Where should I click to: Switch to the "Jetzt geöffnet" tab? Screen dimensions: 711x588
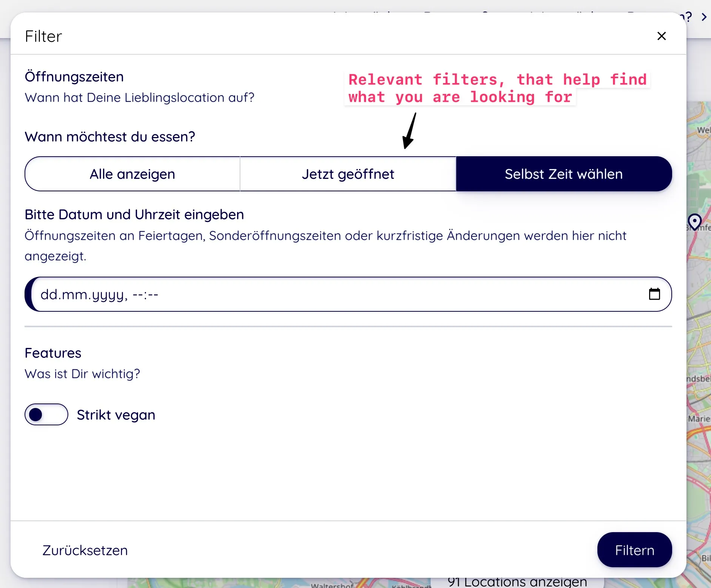348,174
